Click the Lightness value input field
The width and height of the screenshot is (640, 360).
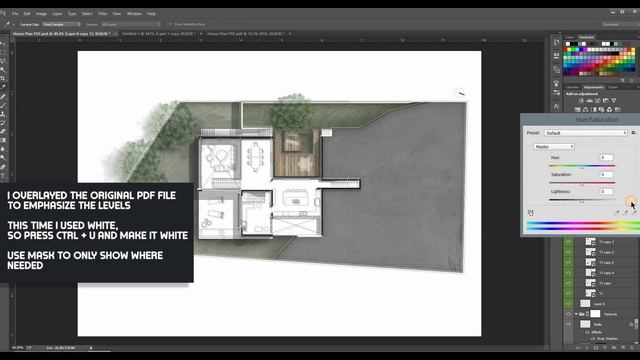[x=607, y=191]
